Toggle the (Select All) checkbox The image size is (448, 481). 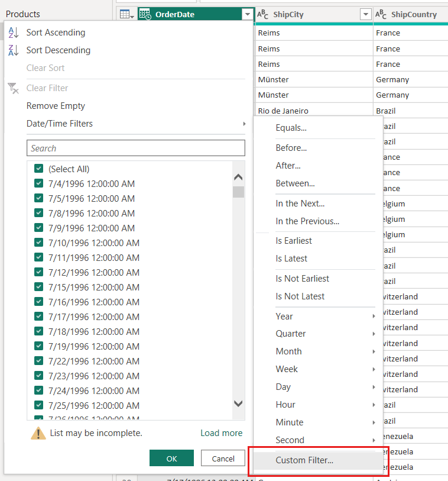pos(38,169)
